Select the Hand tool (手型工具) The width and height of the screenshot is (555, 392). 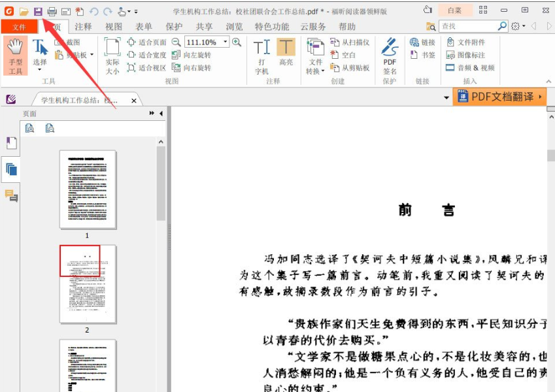(x=15, y=56)
